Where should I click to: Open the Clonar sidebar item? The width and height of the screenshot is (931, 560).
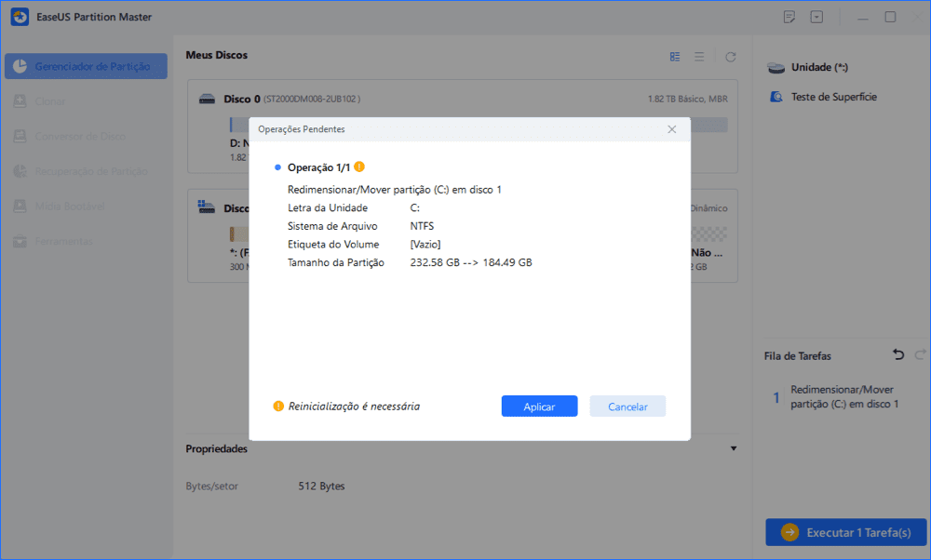click(x=86, y=101)
